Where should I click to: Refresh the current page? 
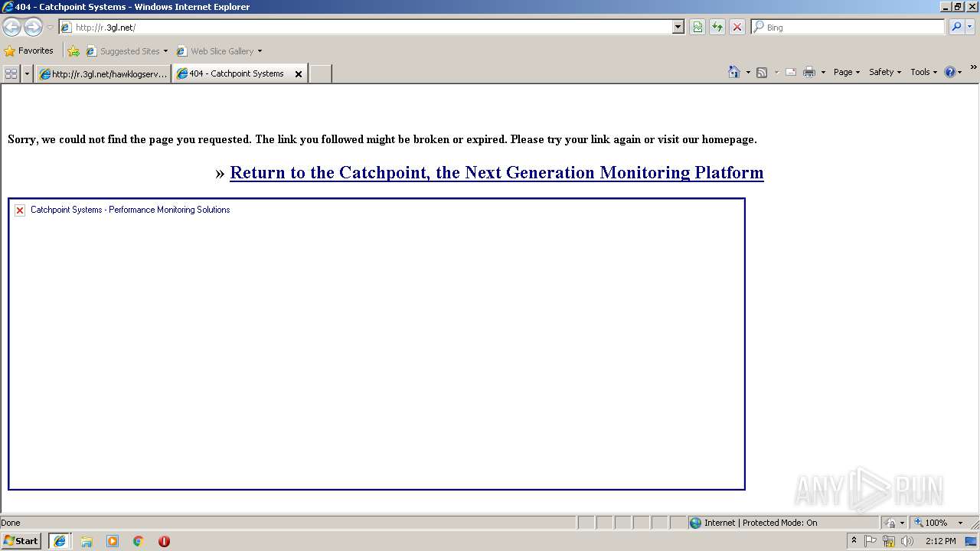717,27
